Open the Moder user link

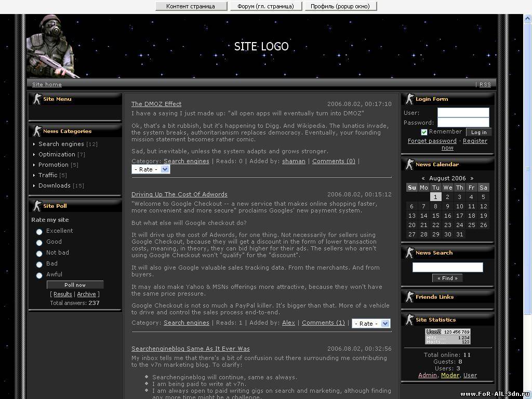[x=450, y=375]
